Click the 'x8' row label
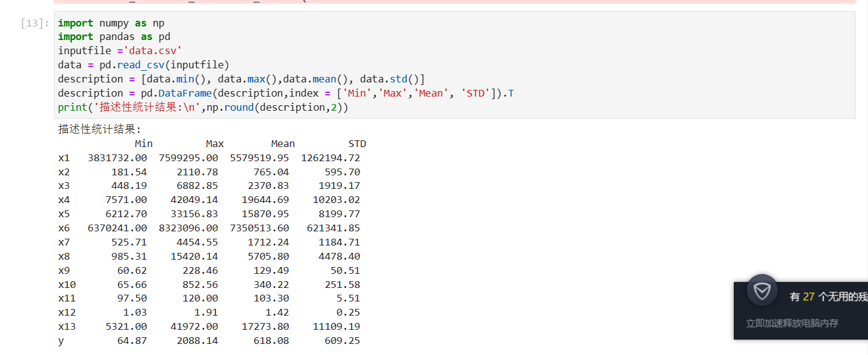This screenshot has width=868, height=355. tap(64, 257)
